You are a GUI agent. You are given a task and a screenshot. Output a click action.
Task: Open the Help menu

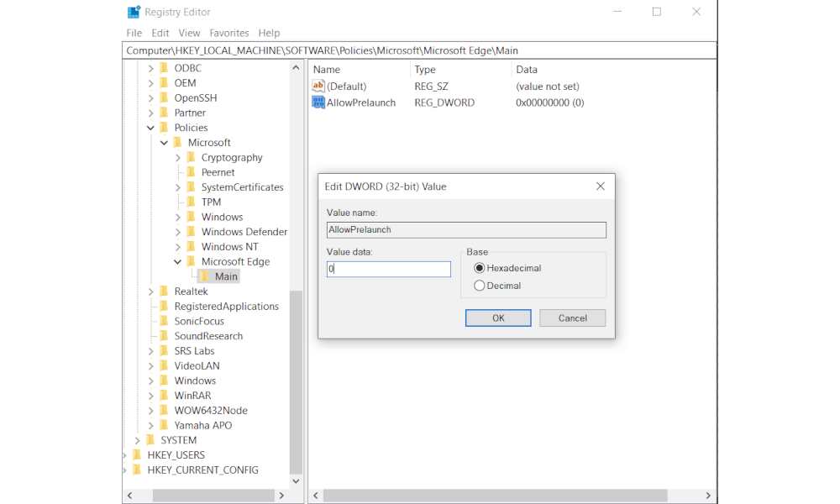[x=269, y=33]
